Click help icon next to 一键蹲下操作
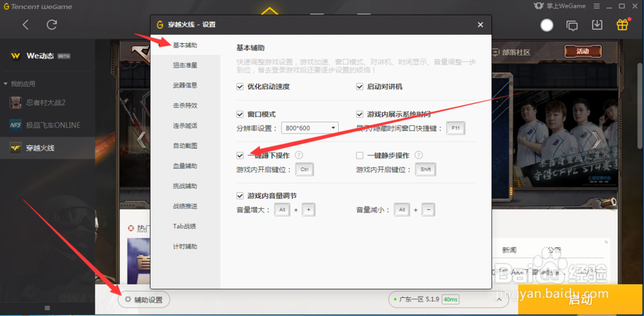The image size is (644, 316). pyautogui.click(x=299, y=155)
